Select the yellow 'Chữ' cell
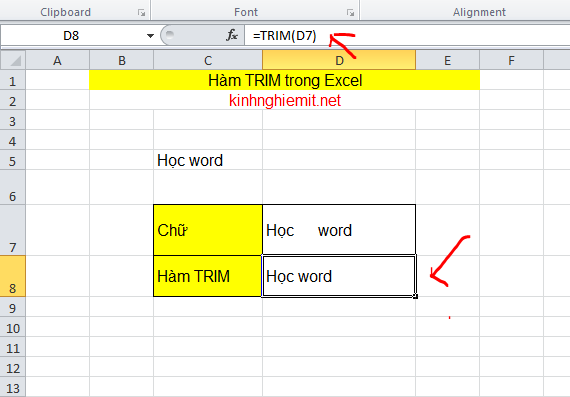This screenshot has width=570, height=397. (x=208, y=230)
